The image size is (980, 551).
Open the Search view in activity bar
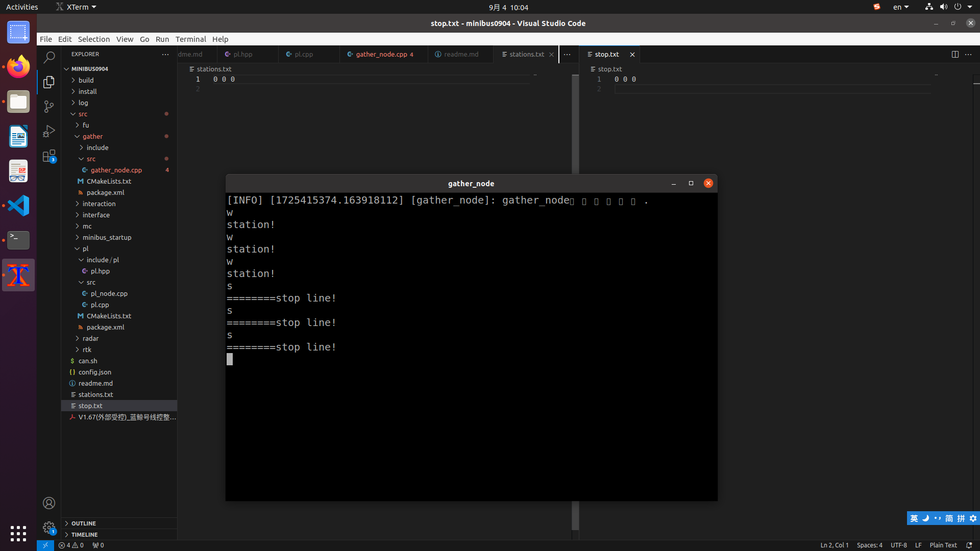point(49,58)
